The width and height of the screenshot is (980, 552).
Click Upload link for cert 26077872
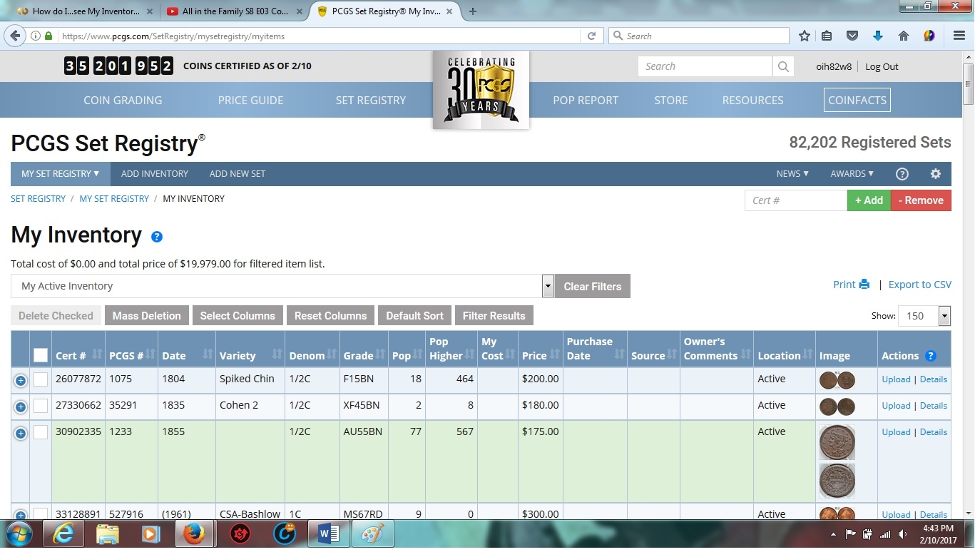click(896, 379)
